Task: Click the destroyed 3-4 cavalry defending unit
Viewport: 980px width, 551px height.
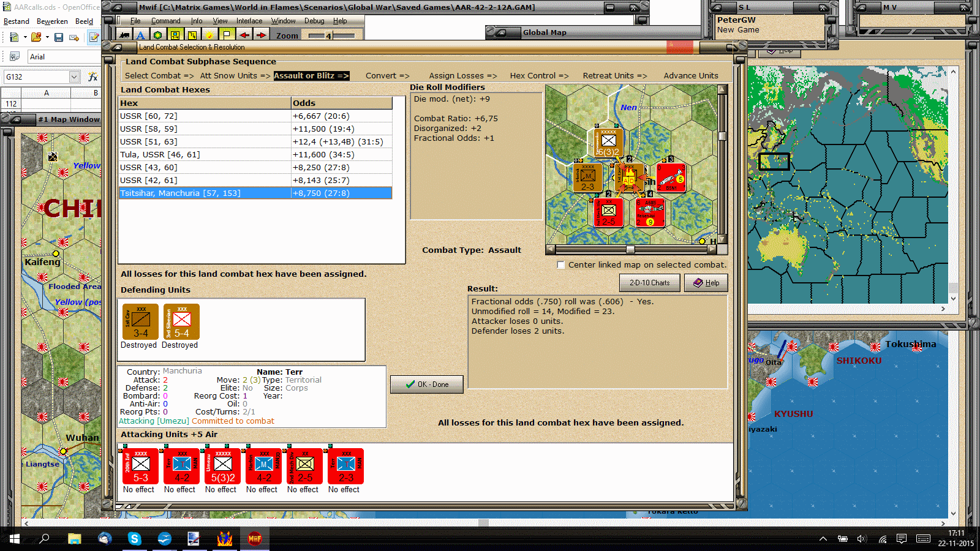Action: 141,321
